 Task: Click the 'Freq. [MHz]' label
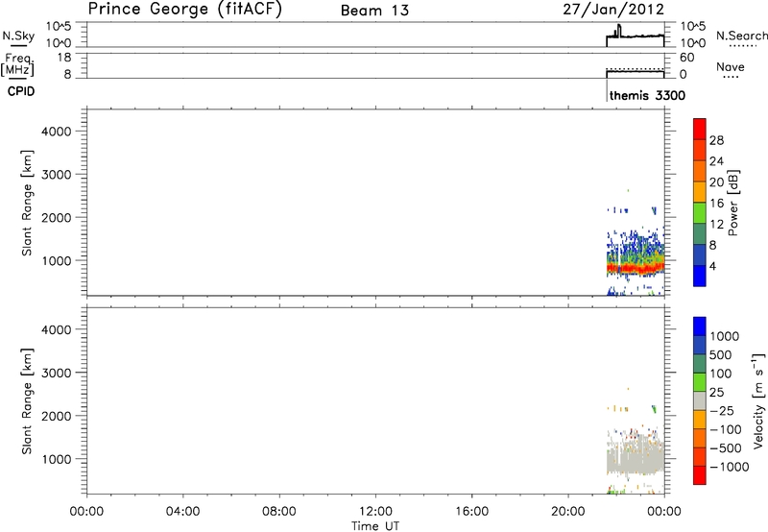17,64
